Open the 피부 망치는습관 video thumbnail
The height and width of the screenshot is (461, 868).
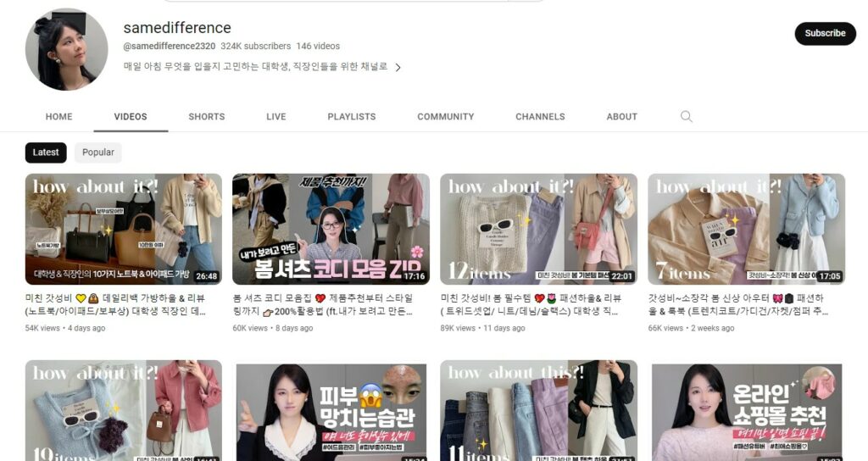(x=331, y=411)
